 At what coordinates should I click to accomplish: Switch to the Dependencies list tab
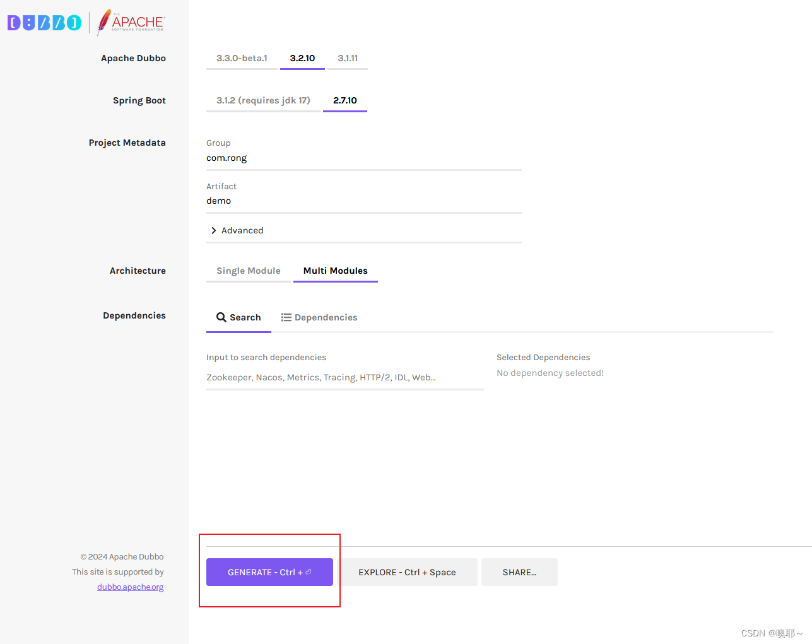(x=319, y=317)
